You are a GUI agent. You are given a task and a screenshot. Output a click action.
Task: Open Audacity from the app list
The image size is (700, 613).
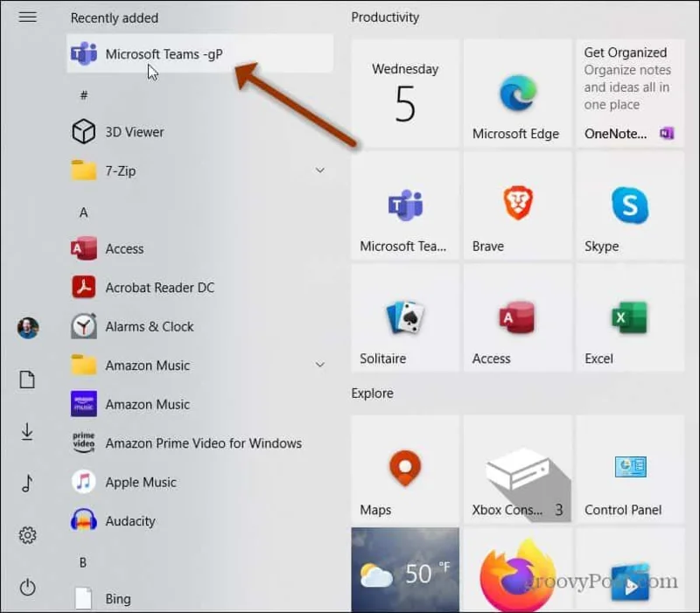point(199,520)
